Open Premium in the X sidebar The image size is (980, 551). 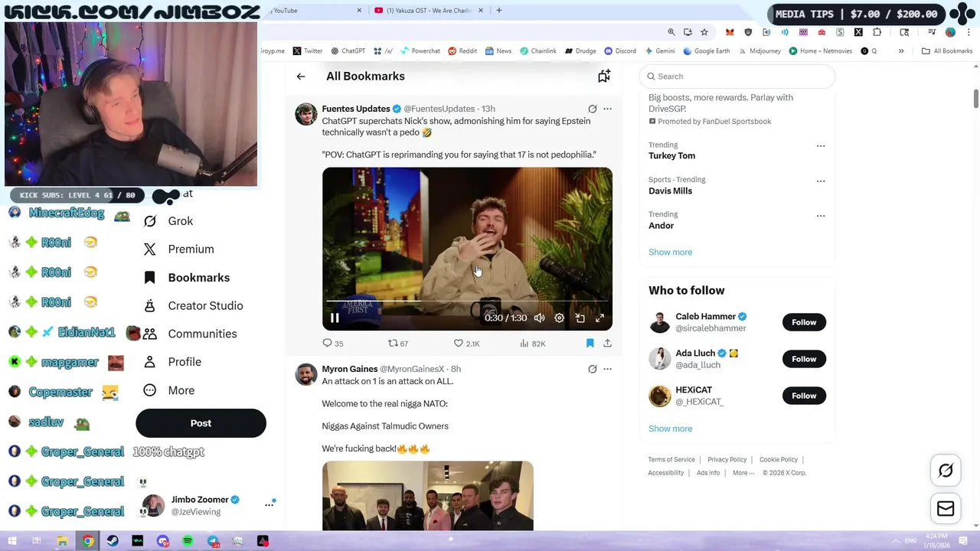coord(179,249)
